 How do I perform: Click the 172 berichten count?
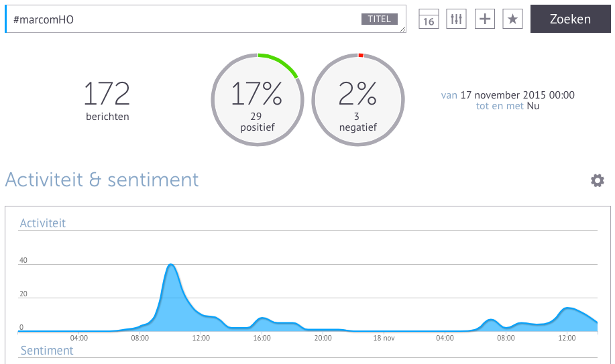tap(107, 101)
